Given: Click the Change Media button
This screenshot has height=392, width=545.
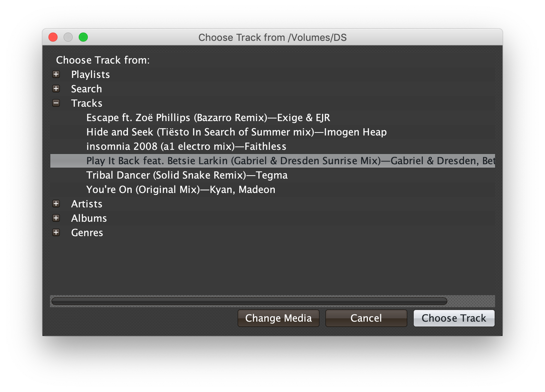Looking at the screenshot, I should point(279,318).
